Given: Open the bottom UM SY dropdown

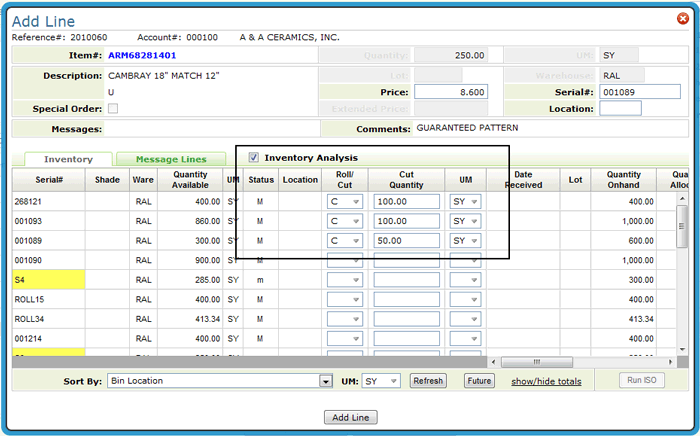Looking at the screenshot, I should coord(381,381).
